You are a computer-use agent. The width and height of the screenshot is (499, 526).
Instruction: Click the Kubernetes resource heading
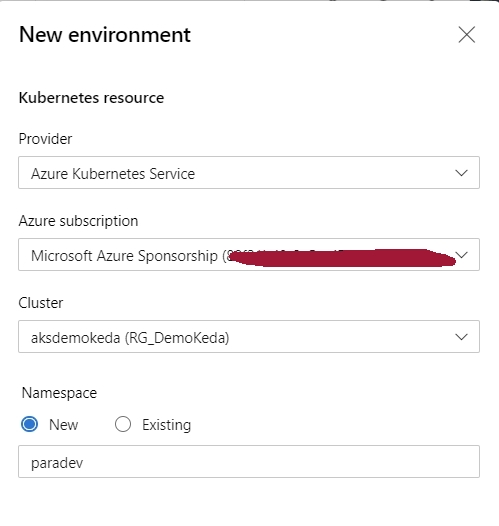[x=92, y=98]
